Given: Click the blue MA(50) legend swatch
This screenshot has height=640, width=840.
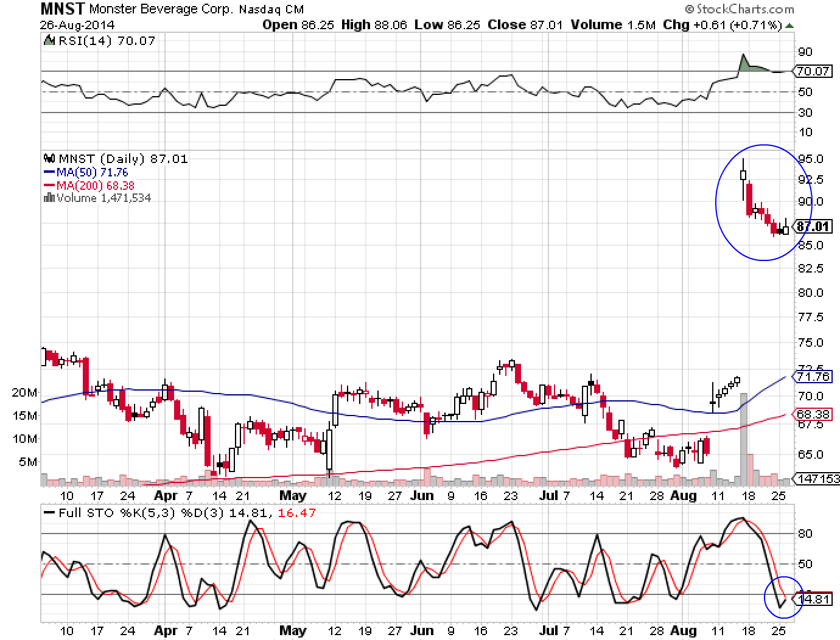Looking at the screenshot, I should 49,173.
